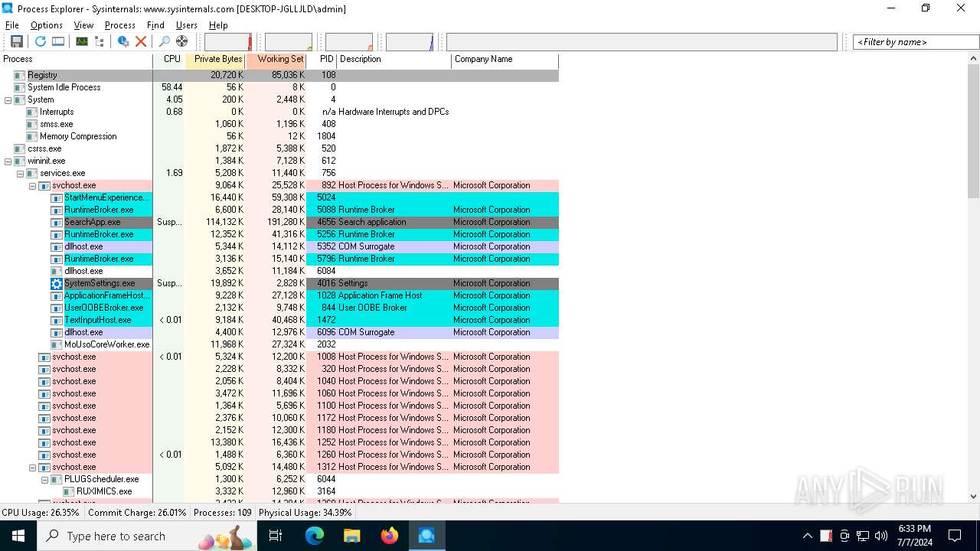Collapse the PLUGScheduler.exe tree node

(45, 479)
